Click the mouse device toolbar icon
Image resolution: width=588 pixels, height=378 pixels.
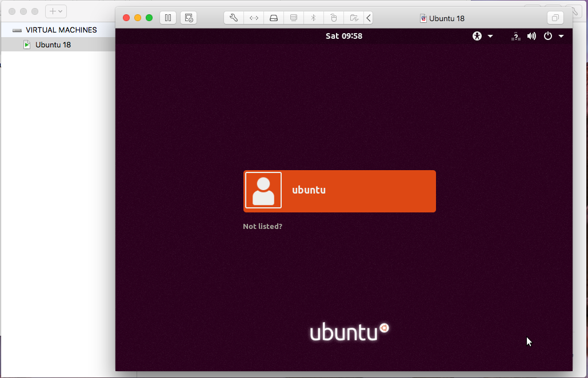(x=333, y=18)
